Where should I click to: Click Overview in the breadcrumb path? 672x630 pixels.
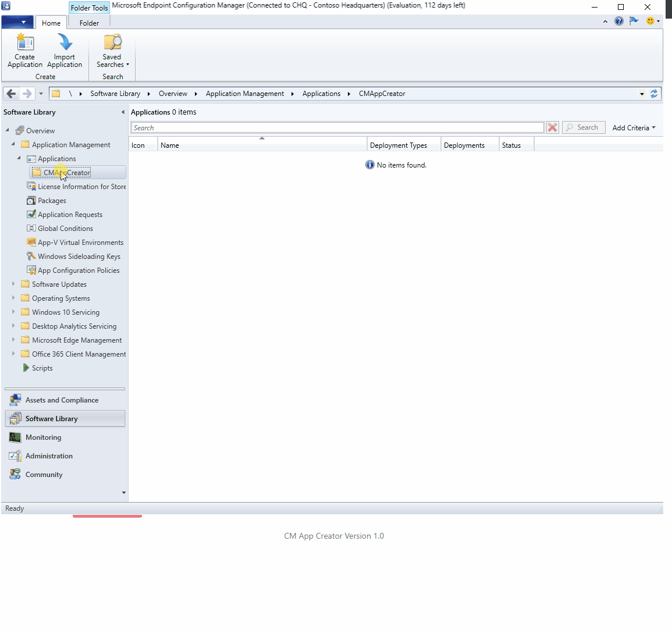click(173, 94)
